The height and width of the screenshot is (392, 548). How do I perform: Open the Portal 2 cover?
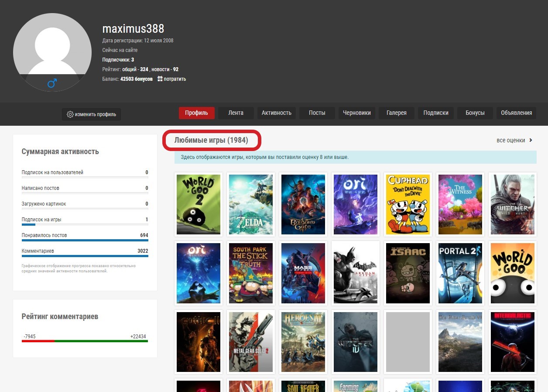click(460, 273)
